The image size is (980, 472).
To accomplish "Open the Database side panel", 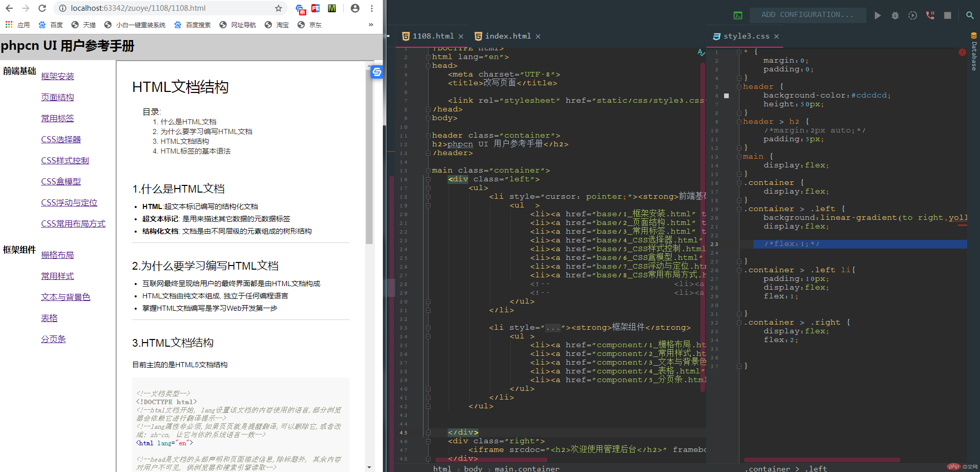I will point(974,51).
